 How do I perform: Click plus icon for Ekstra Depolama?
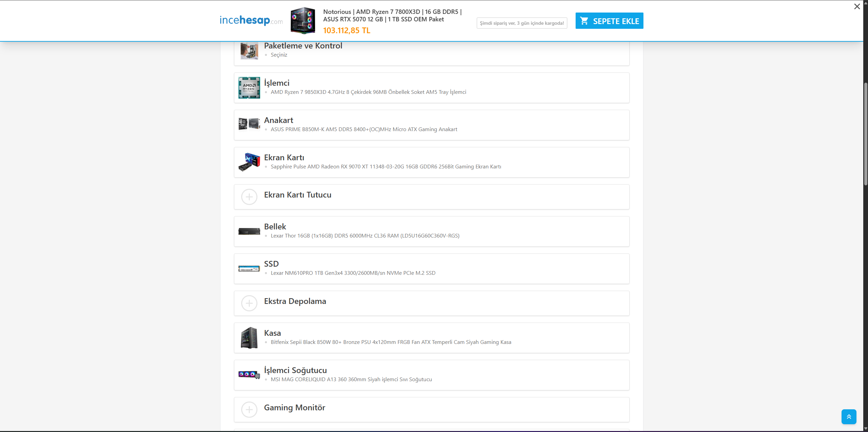pyautogui.click(x=249, y=303)
